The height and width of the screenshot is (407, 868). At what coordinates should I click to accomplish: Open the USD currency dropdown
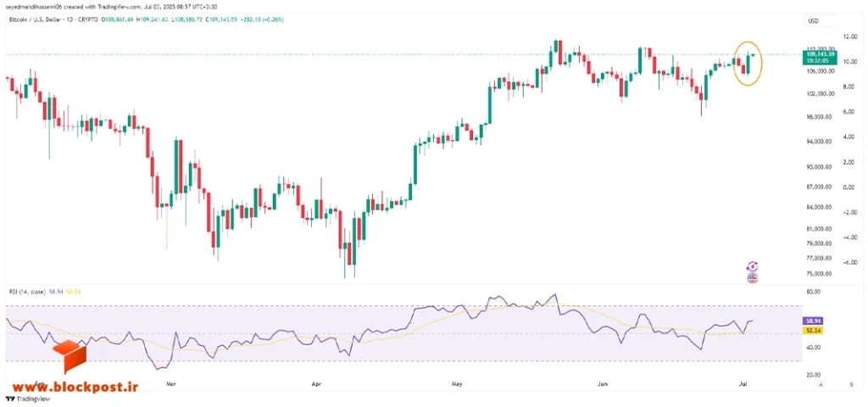tap(813, 21)
